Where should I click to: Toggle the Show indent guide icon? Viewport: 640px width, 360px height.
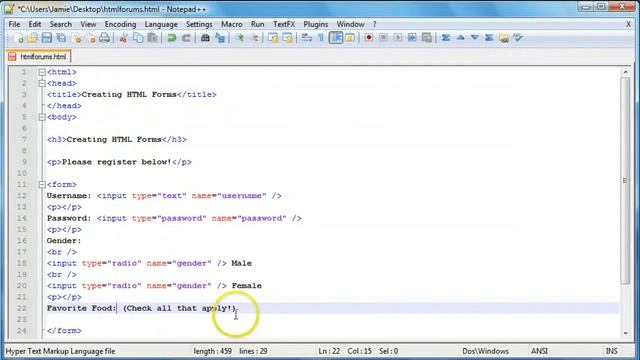[x=336, y=38]
